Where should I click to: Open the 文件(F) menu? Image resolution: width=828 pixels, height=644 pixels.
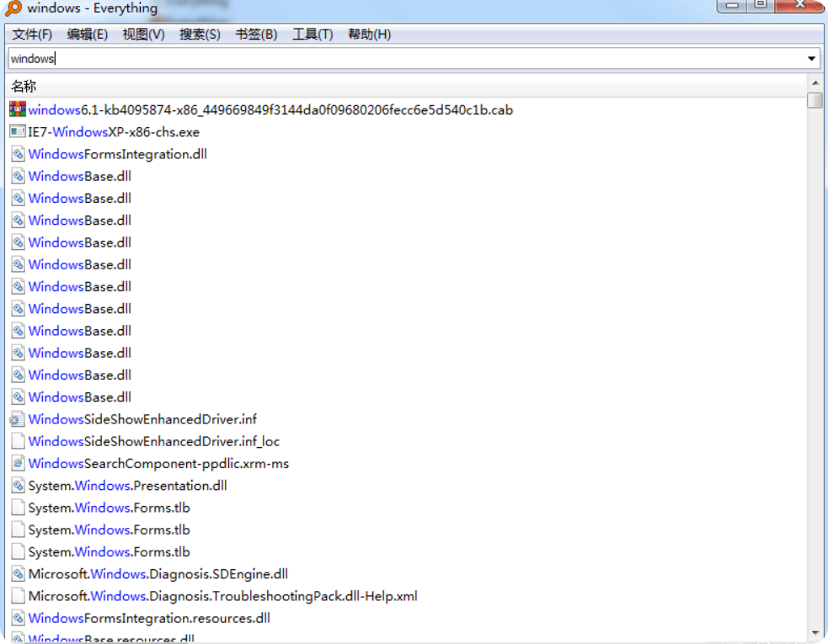[x=32, y=35]
